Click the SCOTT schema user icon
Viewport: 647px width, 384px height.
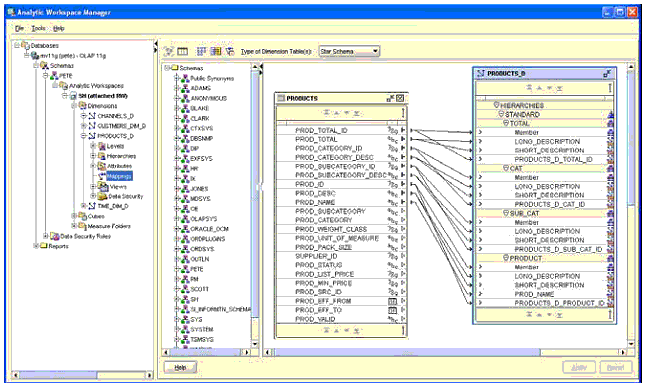click(185, 289)
